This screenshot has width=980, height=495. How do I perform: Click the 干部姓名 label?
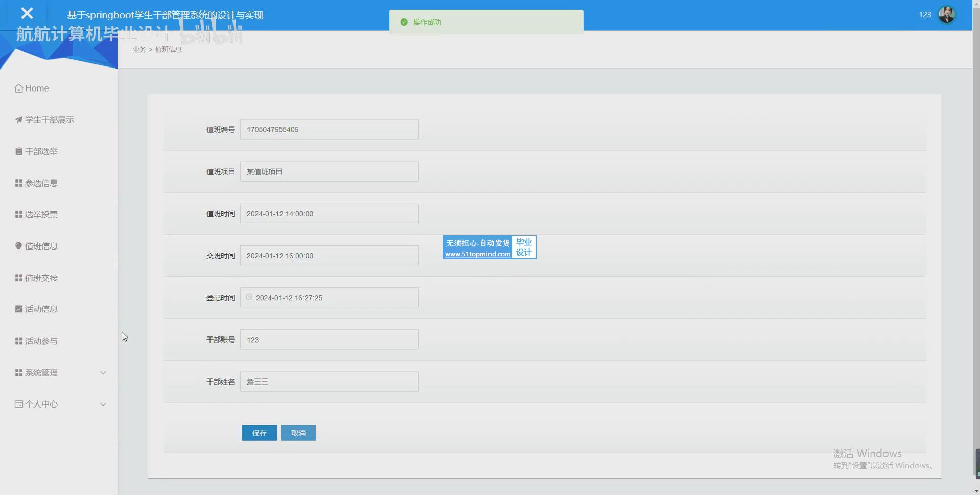pos(220,381)
